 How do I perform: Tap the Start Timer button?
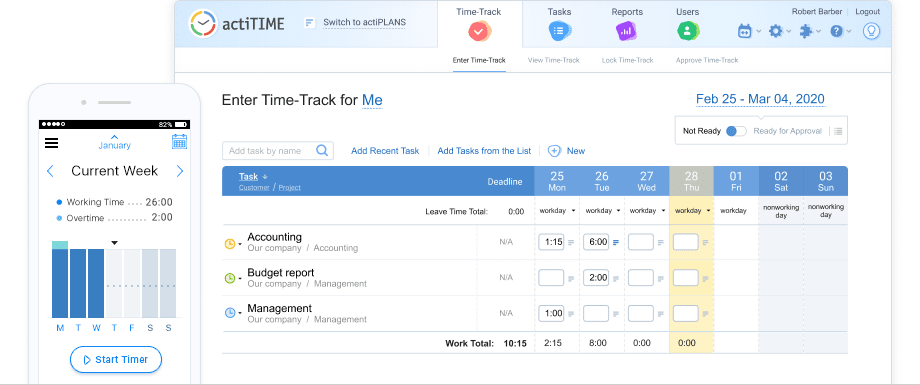(x=116, y=360)
